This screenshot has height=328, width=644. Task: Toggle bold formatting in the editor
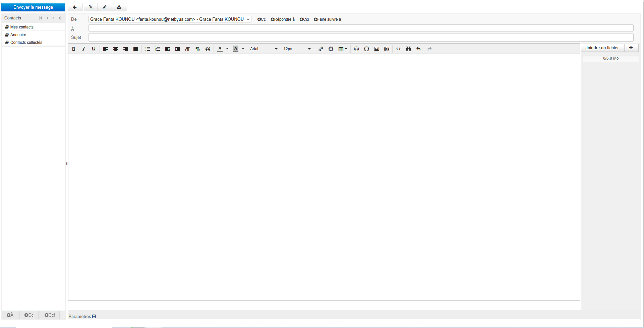tap(74, 49)
